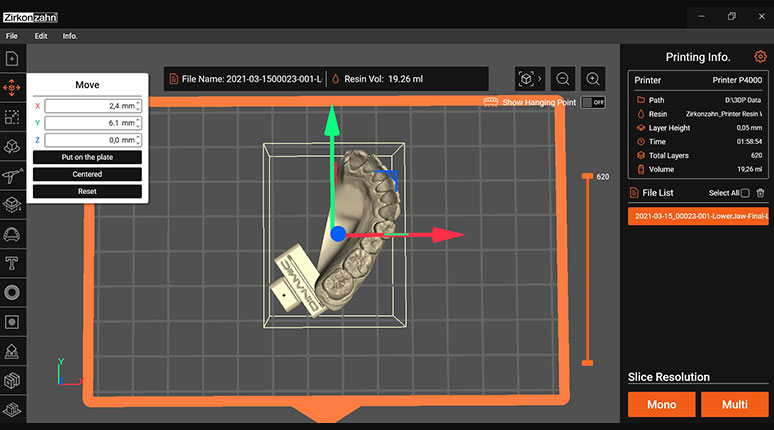Click the layer slider top handle
Image resolution: width=774 pixels, height=430 pixels.
tap(587, 176)
